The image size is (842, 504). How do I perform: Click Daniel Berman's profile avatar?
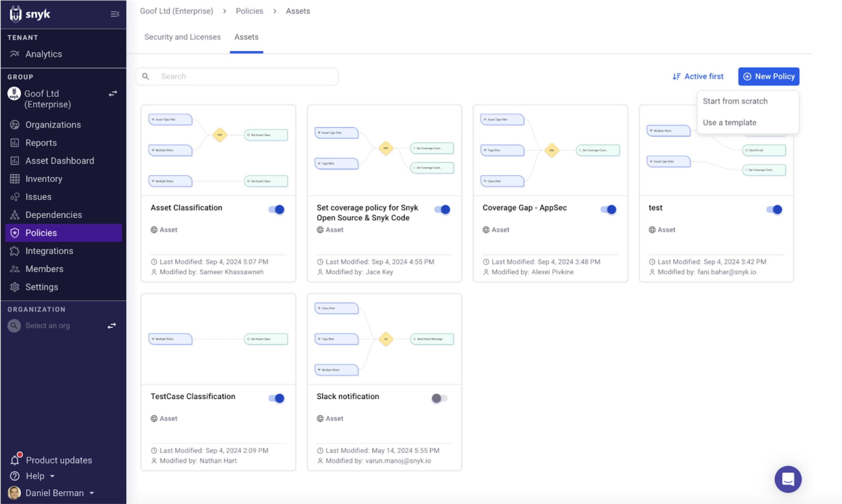pyautogui.click(x=14, y=493)
